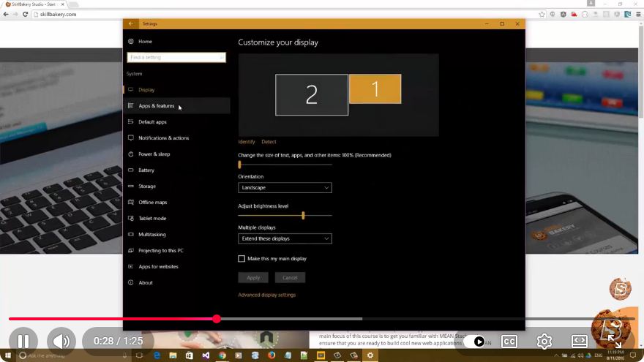Select display 2 in monitor layout
Image resolution: width=644 pixels, height=362 pixels.
point(312,95)
